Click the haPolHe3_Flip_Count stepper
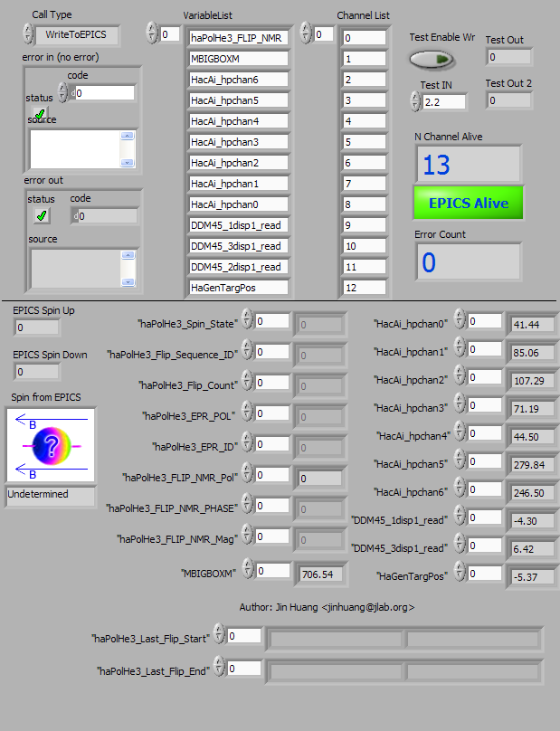The height and width of the screenshot is (731, 560). pos(248,382)
